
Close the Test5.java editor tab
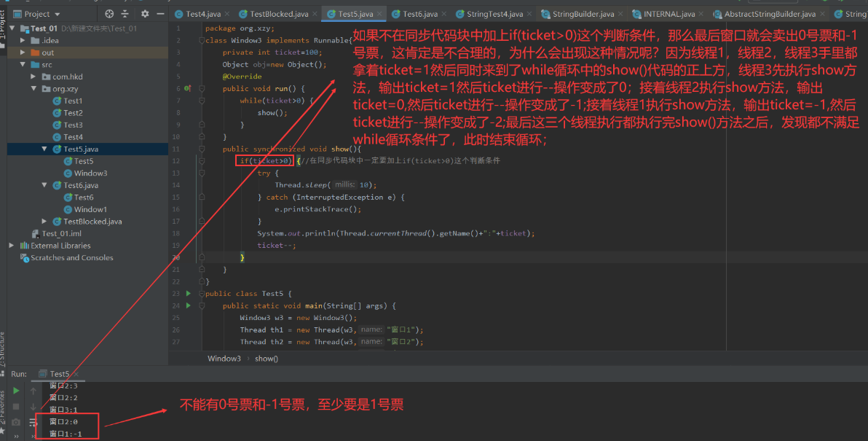pyautogui.click(x=380, y=14)
